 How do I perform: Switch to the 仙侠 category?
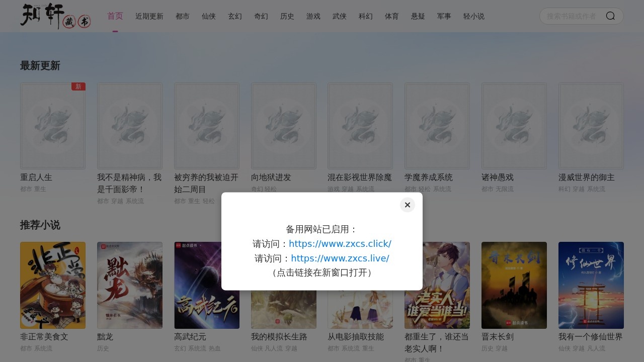pos(209,16)
